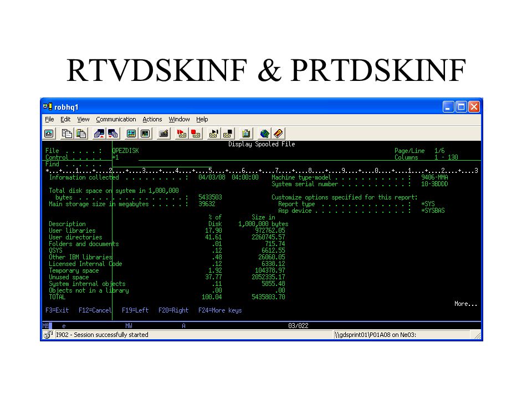
Task: Play macro using black play icon
Action: pyautogui.click(x=213, y=134)
